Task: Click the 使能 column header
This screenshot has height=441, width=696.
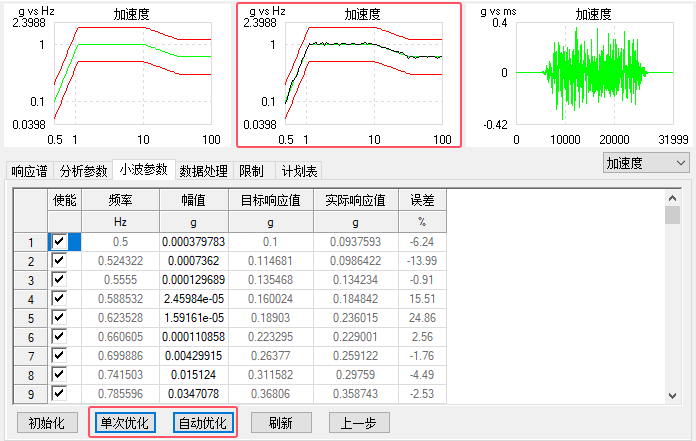Action: coord(64,200)
